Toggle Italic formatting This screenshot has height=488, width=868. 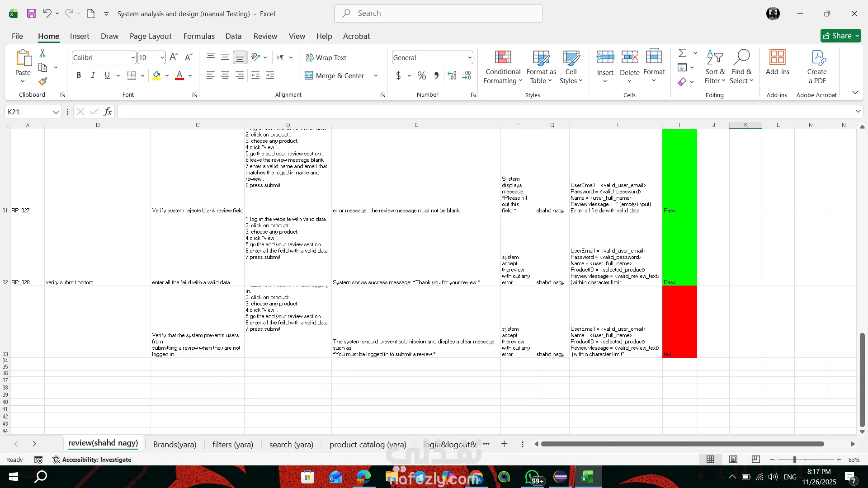pyautogui.click(x=93, y=75)
